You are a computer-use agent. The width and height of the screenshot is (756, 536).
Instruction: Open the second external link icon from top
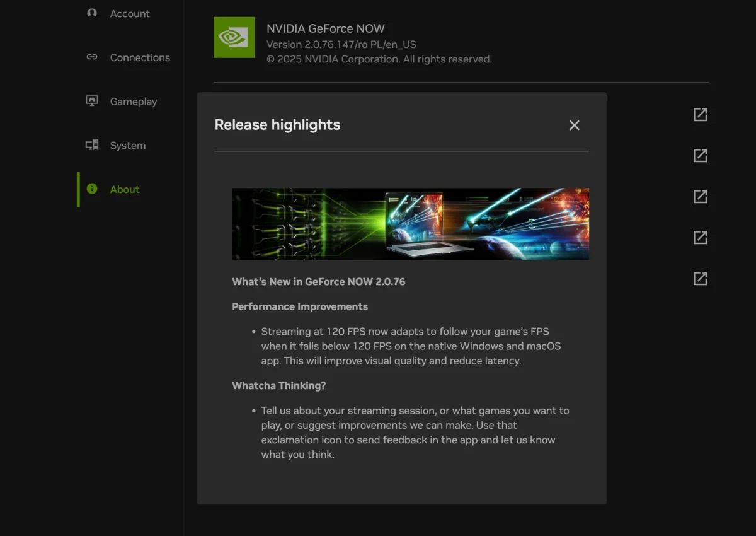(700, 155)
